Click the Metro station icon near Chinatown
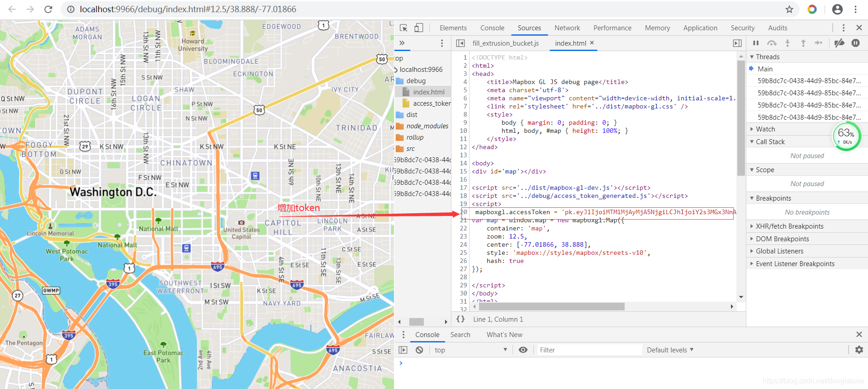The image size is (868, 389). pos(255,176)
